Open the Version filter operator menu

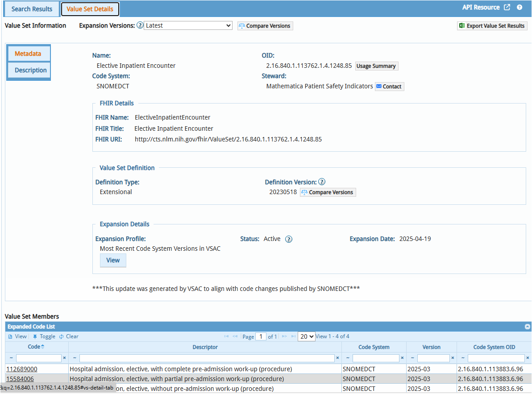412,358
